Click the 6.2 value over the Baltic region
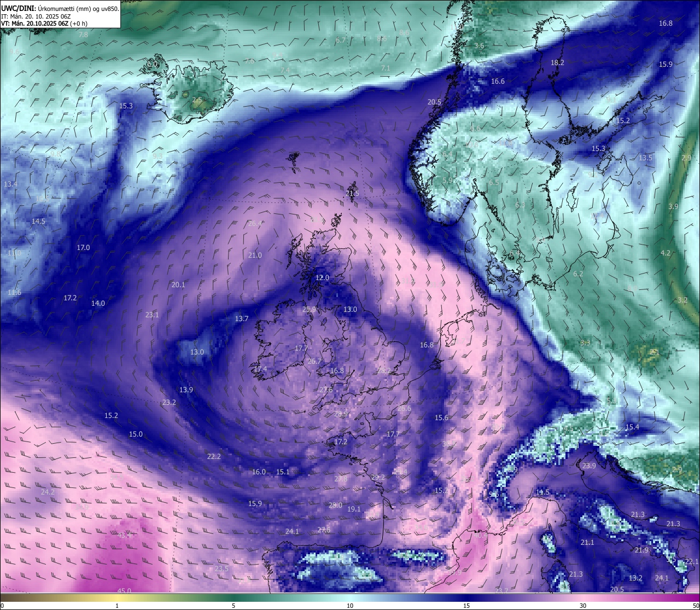The height and width of the screenshot is (610, 700). pyautogui.click(x=578, y=274)
